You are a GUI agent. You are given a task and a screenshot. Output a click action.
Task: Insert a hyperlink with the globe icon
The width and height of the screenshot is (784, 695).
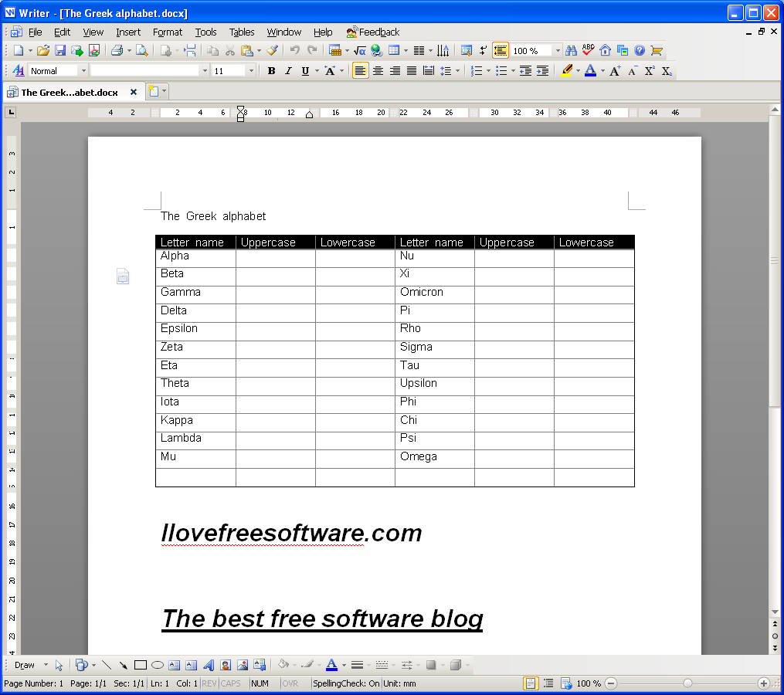[x=376, y=50]
